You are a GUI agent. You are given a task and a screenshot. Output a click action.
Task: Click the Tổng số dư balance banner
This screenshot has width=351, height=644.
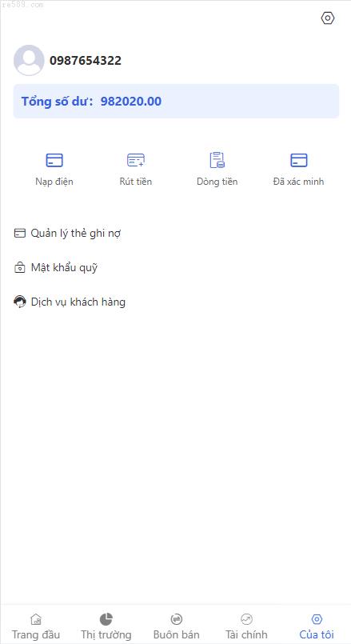[x=176, y=102]
